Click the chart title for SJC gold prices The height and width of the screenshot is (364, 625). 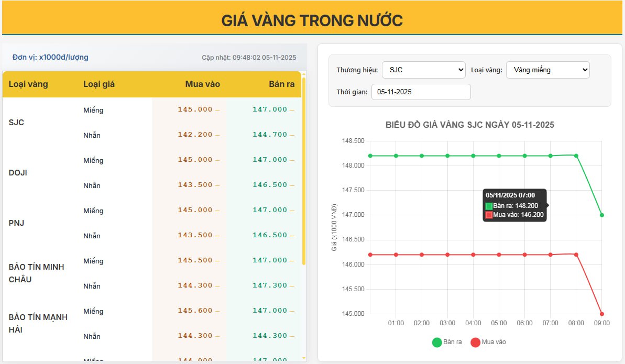coord(469,125)
